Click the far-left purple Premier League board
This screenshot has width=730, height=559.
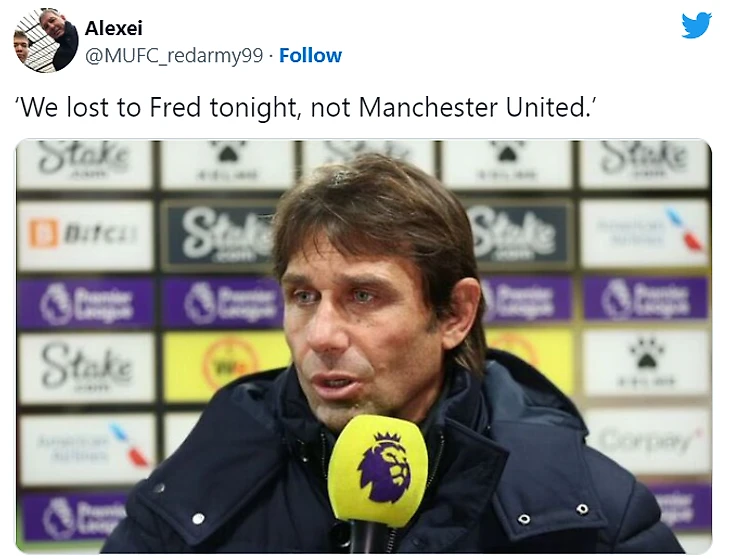coord(85,302)
